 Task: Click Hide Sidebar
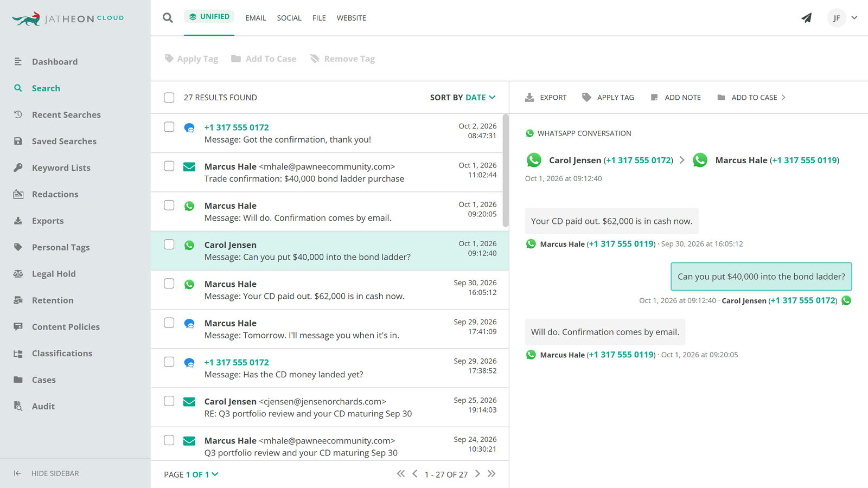click(x=47, y=473)
